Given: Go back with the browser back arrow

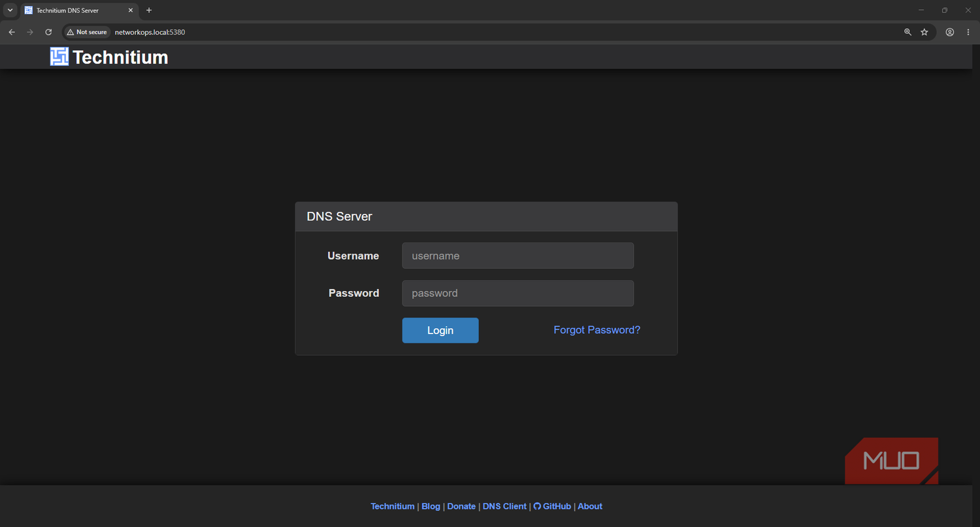Looking at the screenshot, I should [12, 32].
